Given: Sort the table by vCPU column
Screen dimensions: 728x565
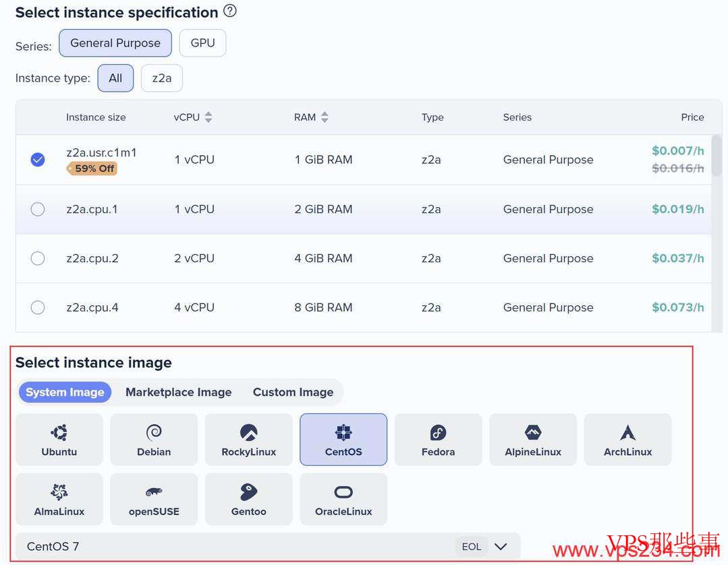Looking at the screenshot, I should click(208, 117).
